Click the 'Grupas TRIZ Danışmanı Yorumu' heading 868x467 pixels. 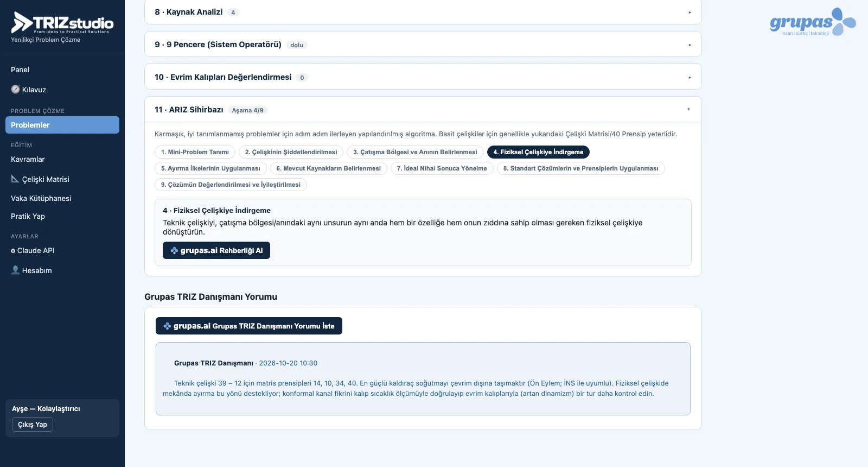210,296
